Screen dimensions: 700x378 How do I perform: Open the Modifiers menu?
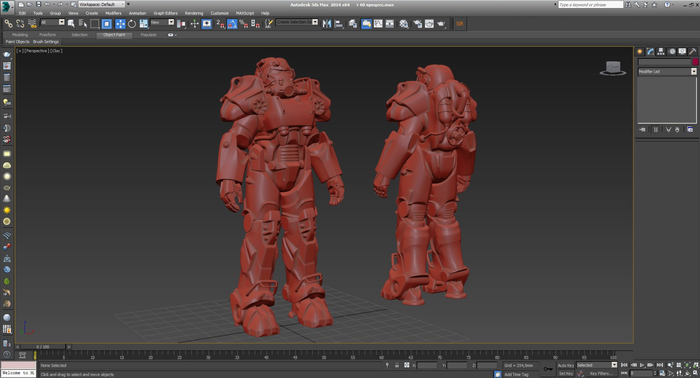(113, 13)
